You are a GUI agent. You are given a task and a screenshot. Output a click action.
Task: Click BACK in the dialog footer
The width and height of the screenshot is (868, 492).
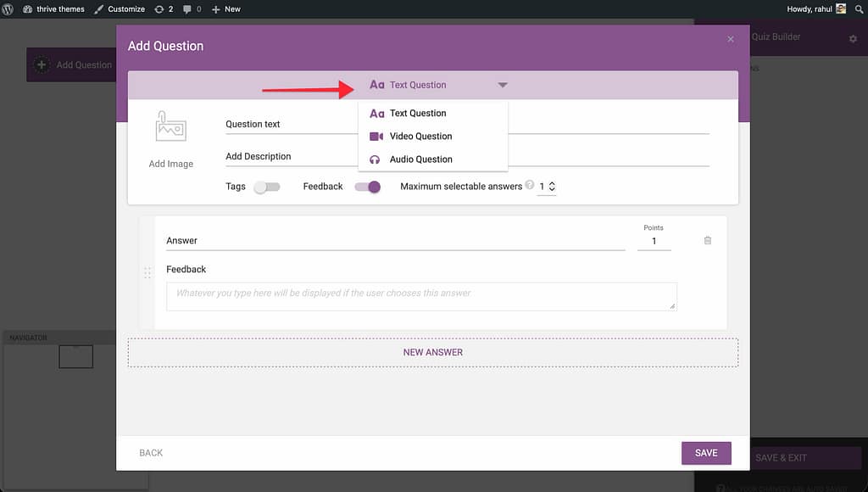151,453
